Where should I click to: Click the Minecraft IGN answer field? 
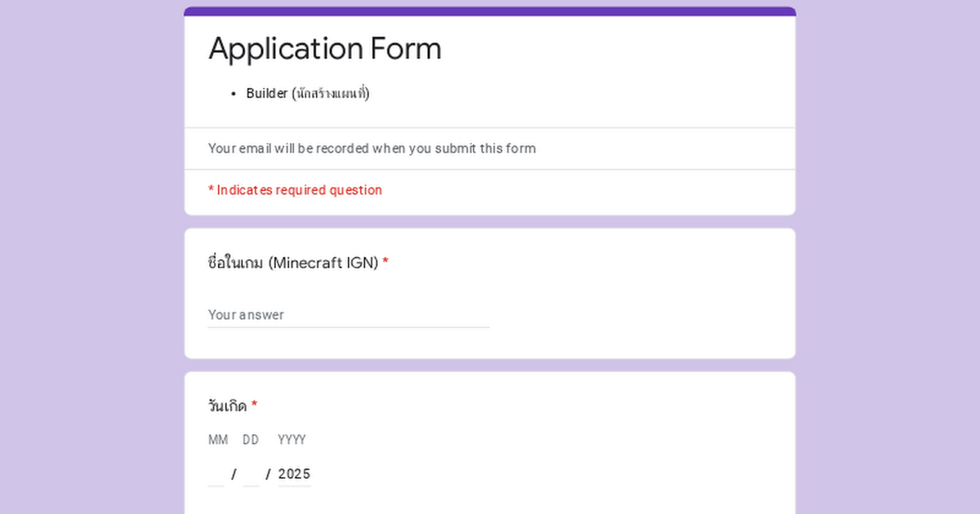pyautogui.click(x=349, y=315)
